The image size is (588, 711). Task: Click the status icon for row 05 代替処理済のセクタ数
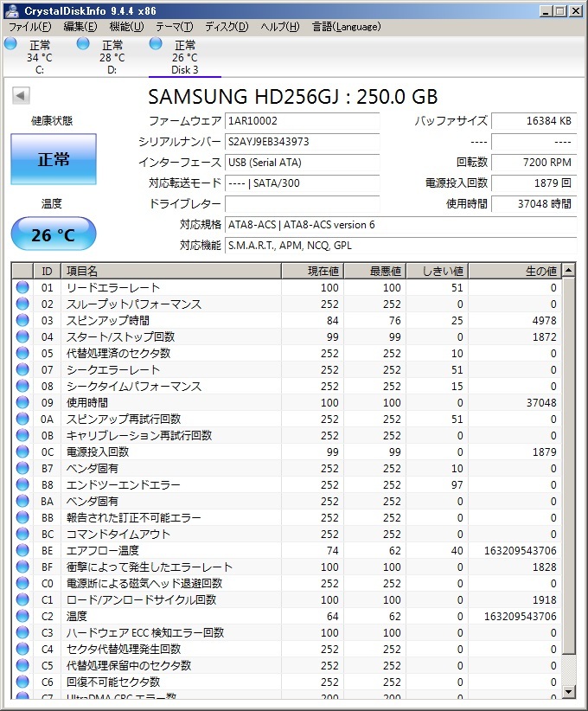click(22, 353)
